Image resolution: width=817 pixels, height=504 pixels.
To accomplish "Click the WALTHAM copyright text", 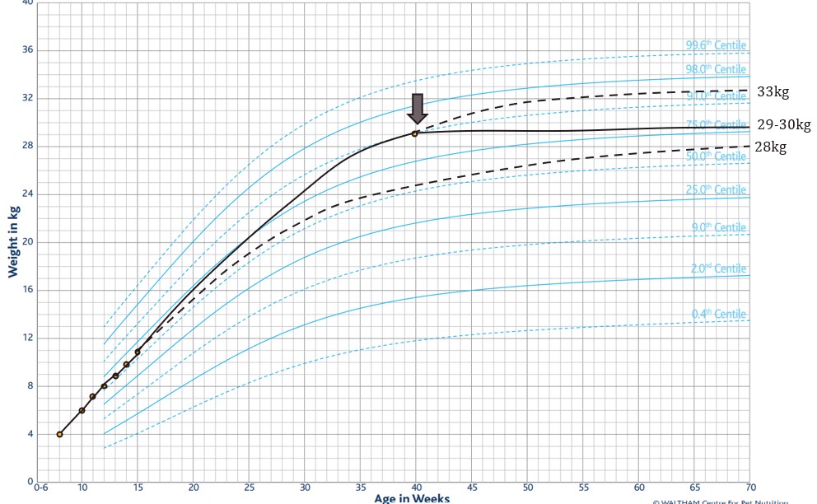I will 720,501.
